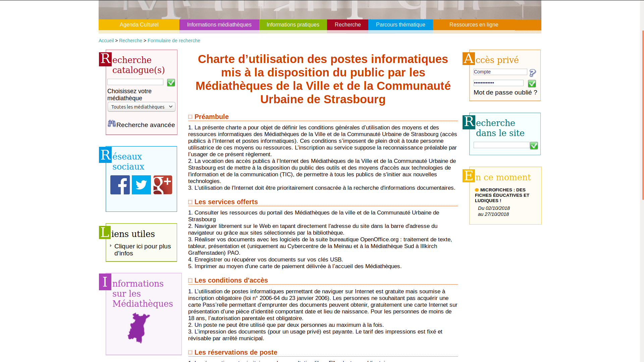Screen dimensions: 644x362
Task: Click Mot de passe oublié link
Action: point(505,93)
